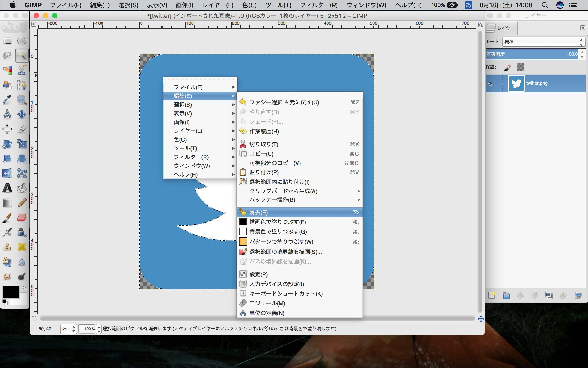The width and height of the screenshot is (588, 368).
Task: Select the Blur/Sharpen droplet tool
Action: (22, 262)
